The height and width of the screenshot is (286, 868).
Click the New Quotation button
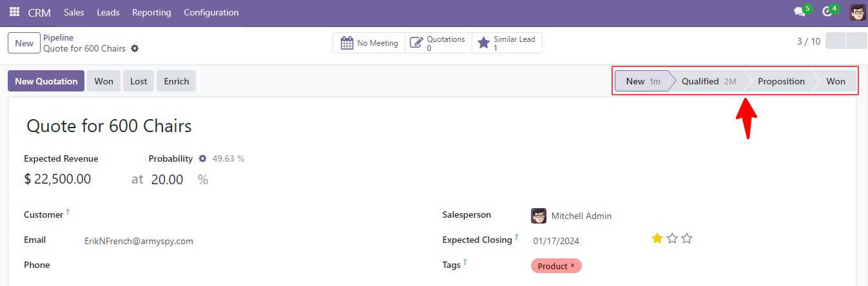point(46,81)
